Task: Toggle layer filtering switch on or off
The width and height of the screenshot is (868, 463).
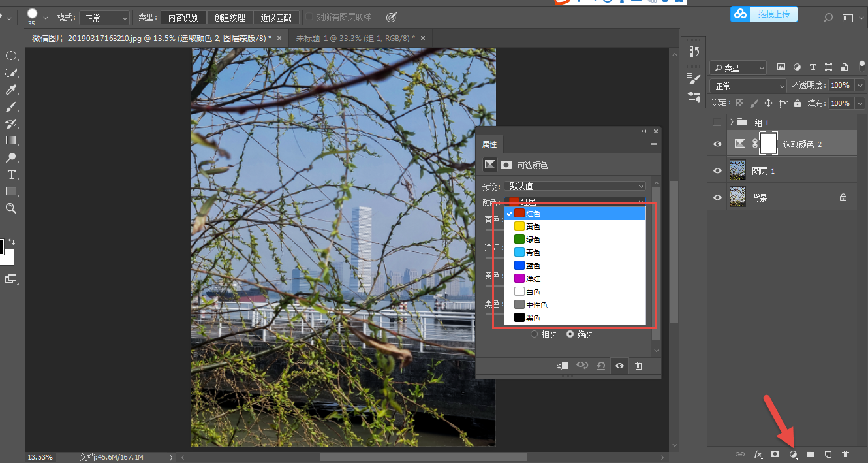Action: click(861, 66)
